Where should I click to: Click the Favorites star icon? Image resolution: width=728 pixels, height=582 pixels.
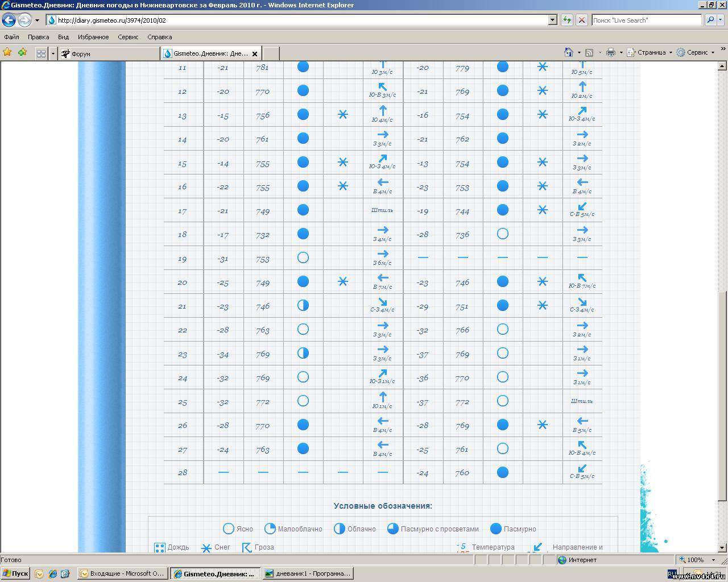tap(7, 52)
